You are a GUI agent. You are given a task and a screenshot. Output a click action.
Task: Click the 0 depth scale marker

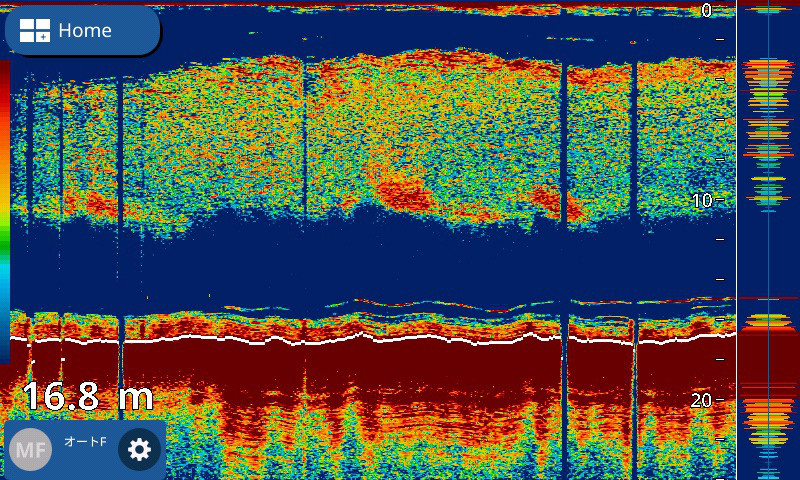(x=706, y=10)
